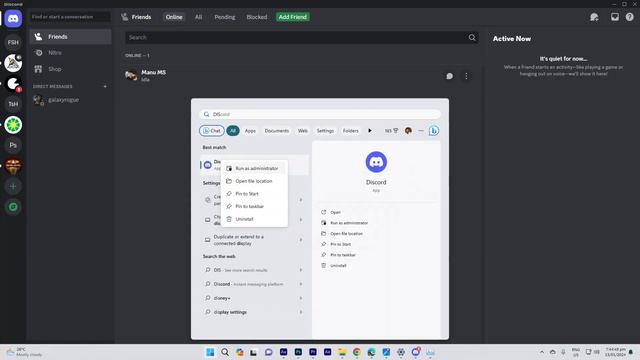
Task: Click Uninstall in the details pane
Action: click(334, 265)
